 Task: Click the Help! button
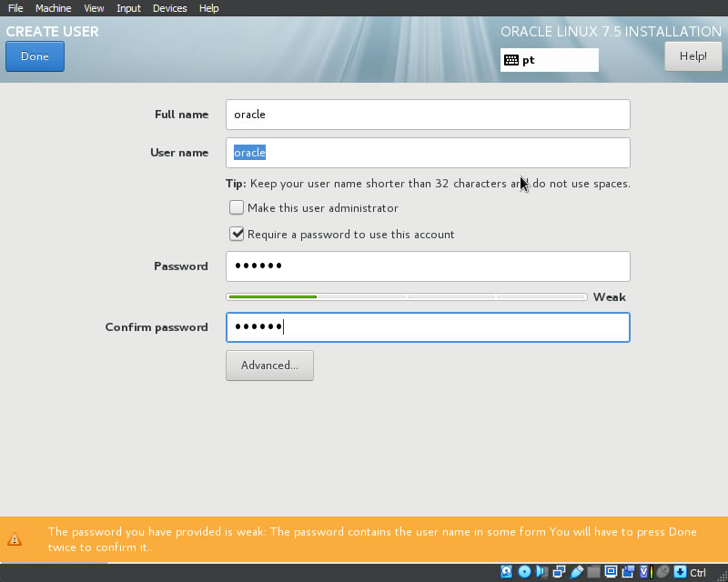693,56
